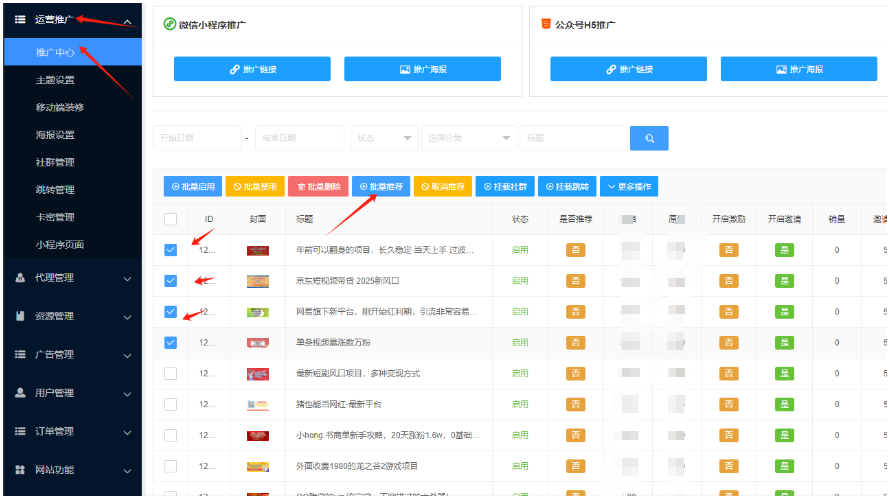The image size is (889, 496).
Task: Check the 猪也能当网红 row checkbox
Action: [170, 404]
